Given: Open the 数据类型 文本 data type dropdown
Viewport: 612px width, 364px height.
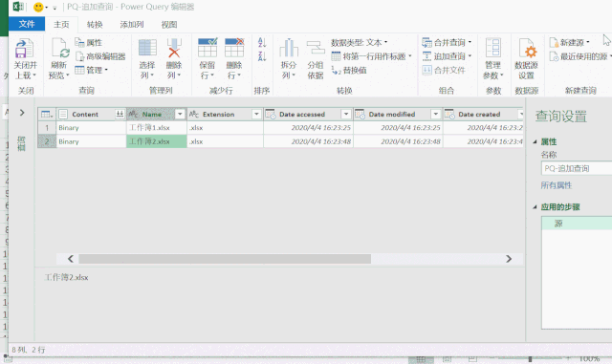Looking at the screenshot, I should click(x=360, y=43).
